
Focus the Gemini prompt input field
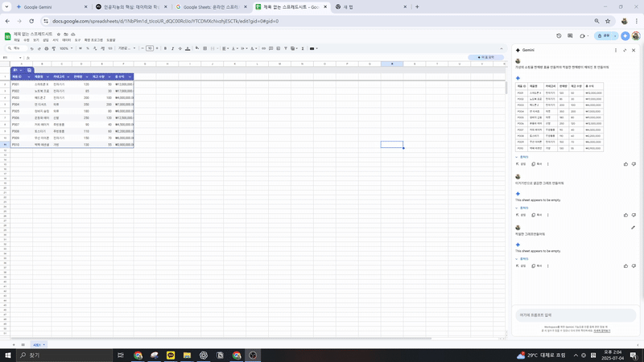[576, 315]
